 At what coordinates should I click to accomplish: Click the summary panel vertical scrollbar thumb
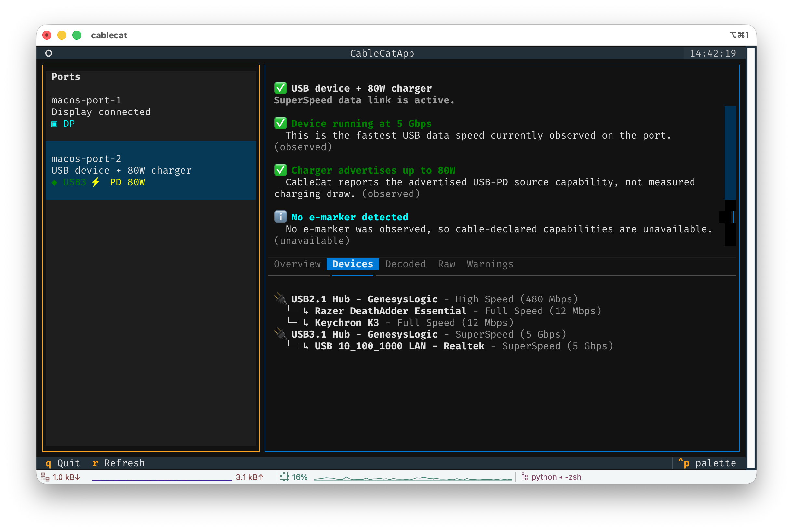click(x=730, y=153)
